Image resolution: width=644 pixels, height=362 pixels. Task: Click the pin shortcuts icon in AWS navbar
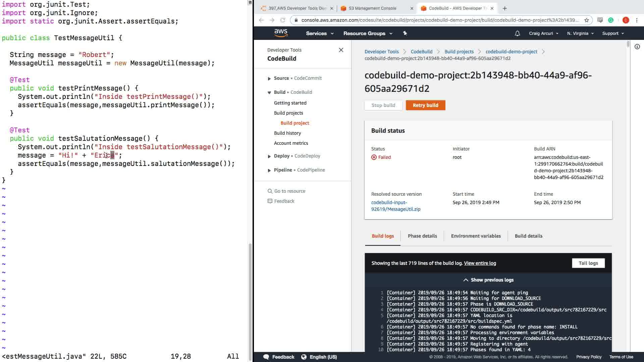[x=405, y=33]
